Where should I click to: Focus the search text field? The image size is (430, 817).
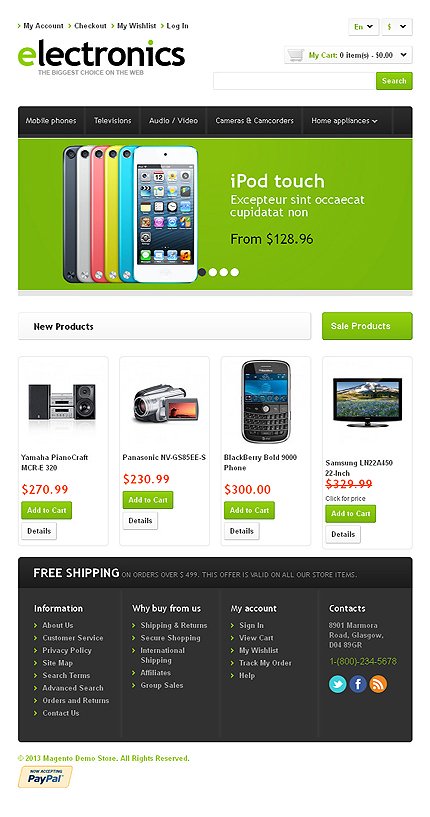294,81
